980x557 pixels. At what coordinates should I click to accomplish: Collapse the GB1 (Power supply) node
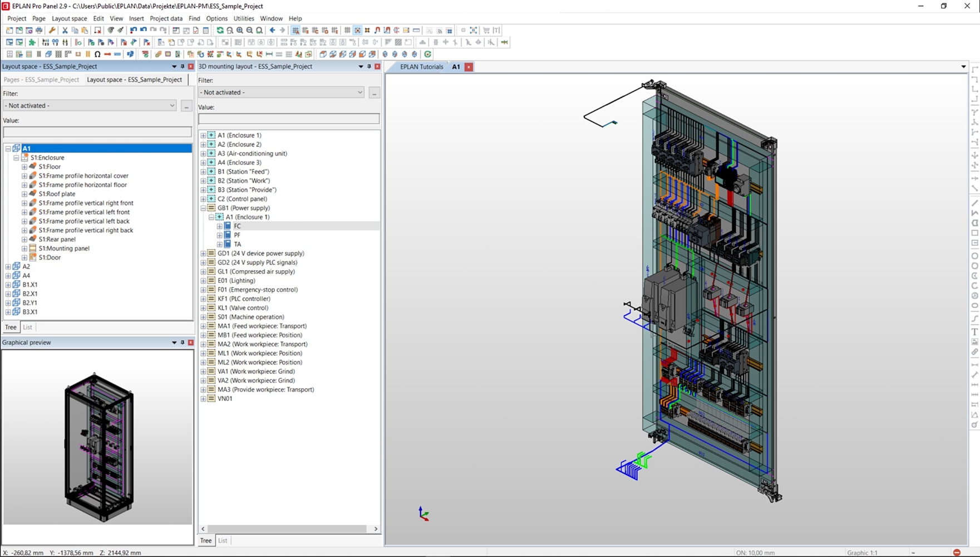coord(204,208)
